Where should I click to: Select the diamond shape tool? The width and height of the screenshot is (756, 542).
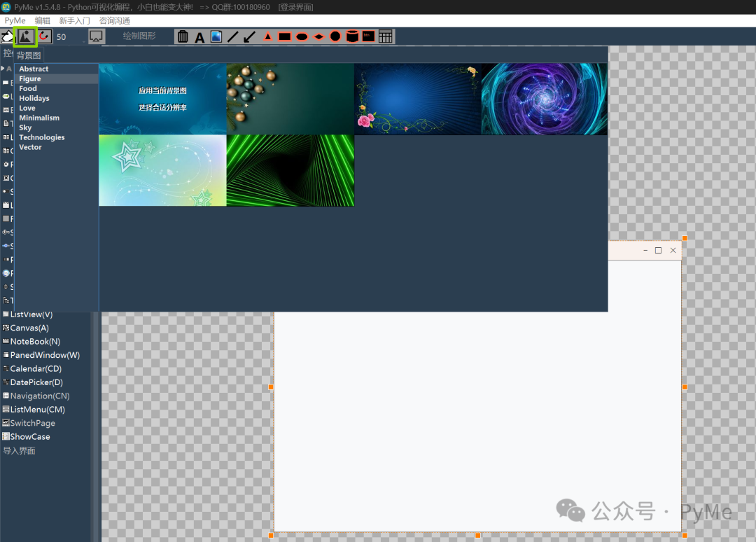tap(318, 36)
